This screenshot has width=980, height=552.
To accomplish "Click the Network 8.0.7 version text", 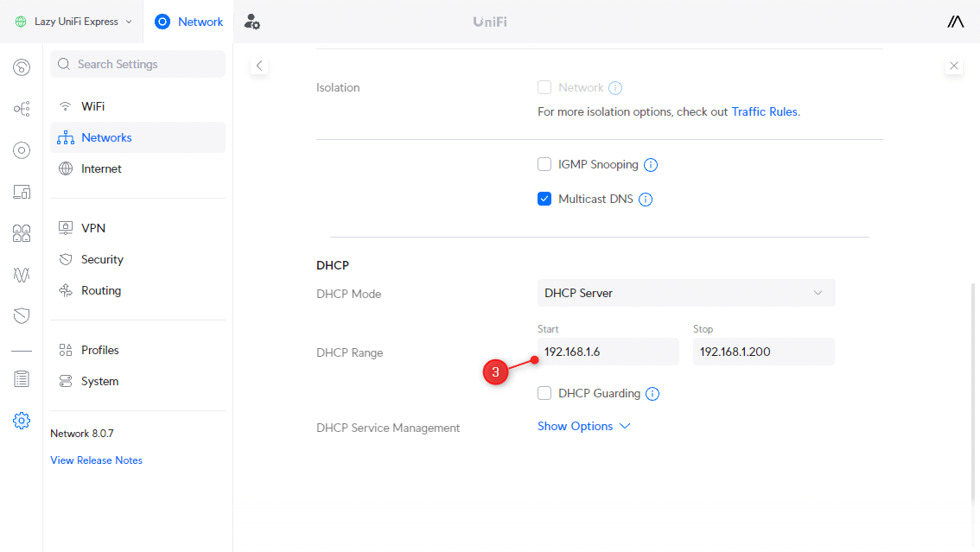I will click(x=82, y=434).
